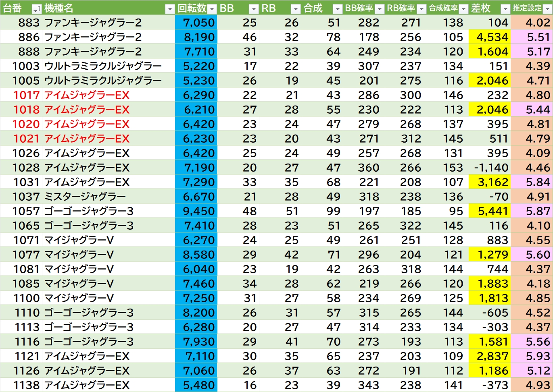Open the RB確率 column filter dropdown
The width and height of the screenshot is (553, 392).
[422, 9]
